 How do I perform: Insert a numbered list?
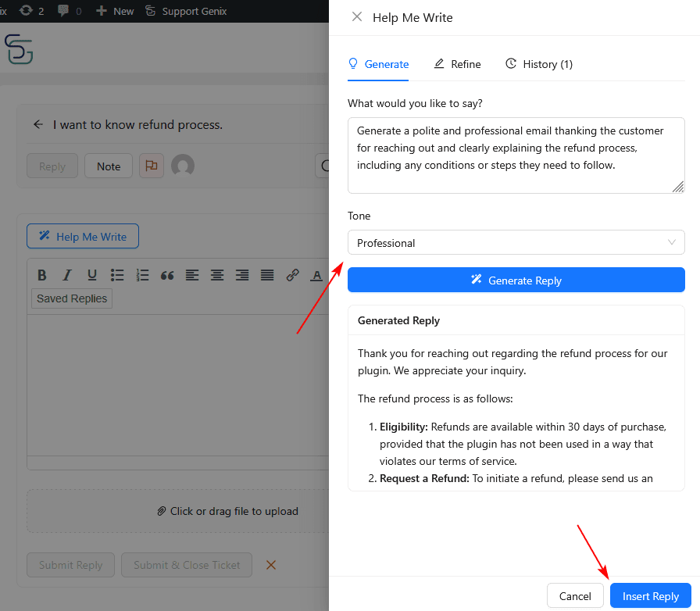pyautogui.click(x=142, y=275)
